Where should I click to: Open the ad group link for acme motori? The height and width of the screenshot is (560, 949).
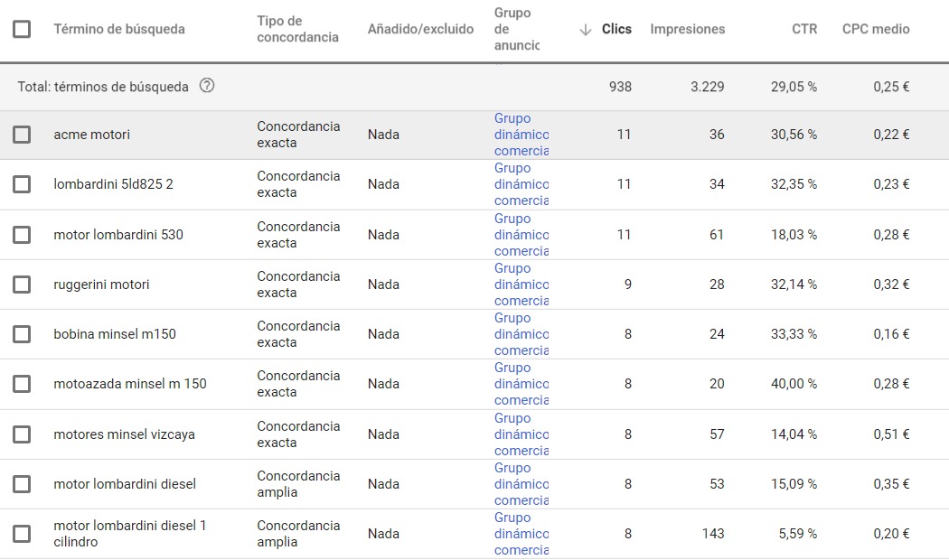tap(521, 135)
